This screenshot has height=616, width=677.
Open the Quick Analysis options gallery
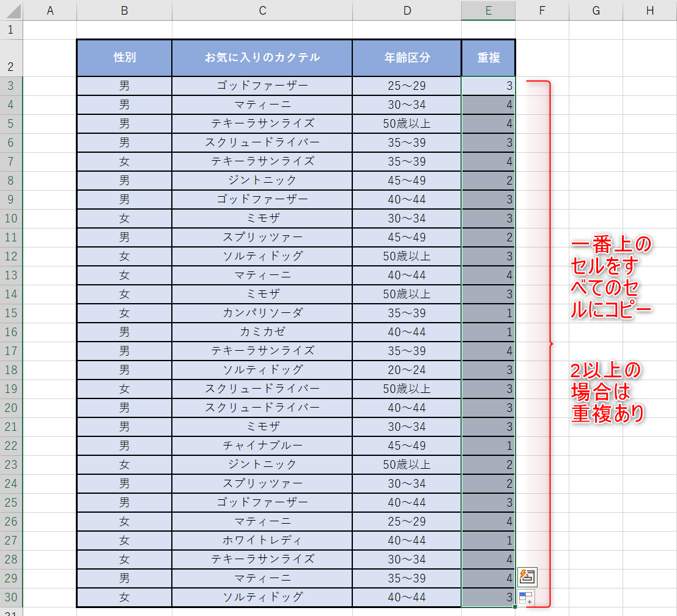pyautogui.click(x=527, y=576)
